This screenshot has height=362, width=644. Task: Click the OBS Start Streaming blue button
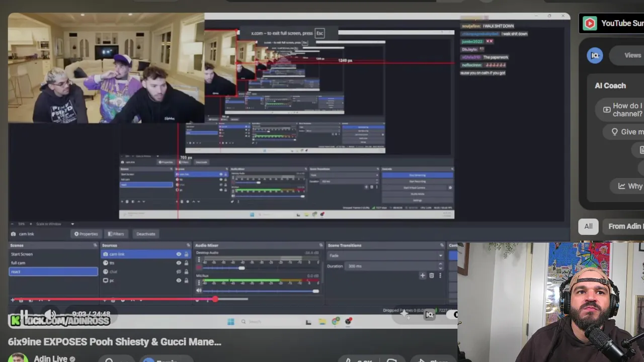point(453,255)
